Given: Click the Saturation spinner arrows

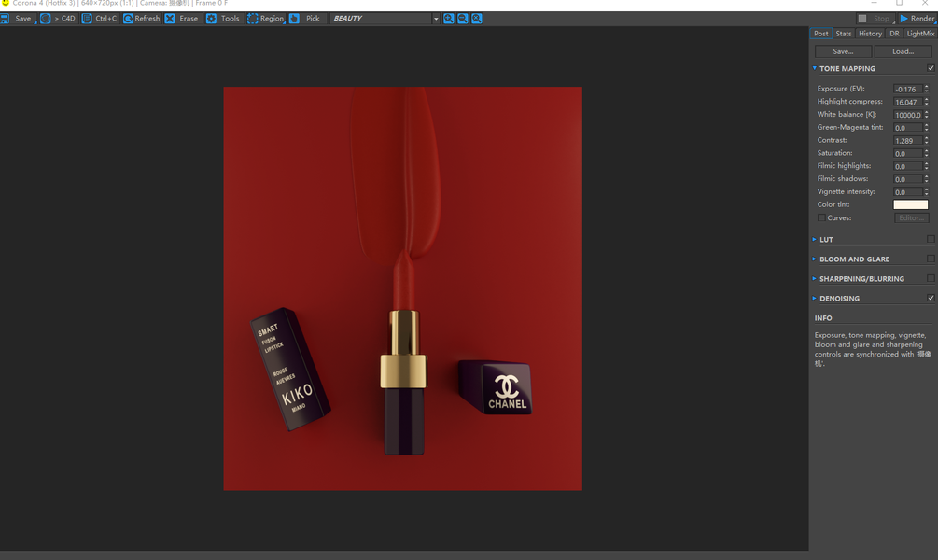Looking at the screenshot, I should tap(926, 153).
